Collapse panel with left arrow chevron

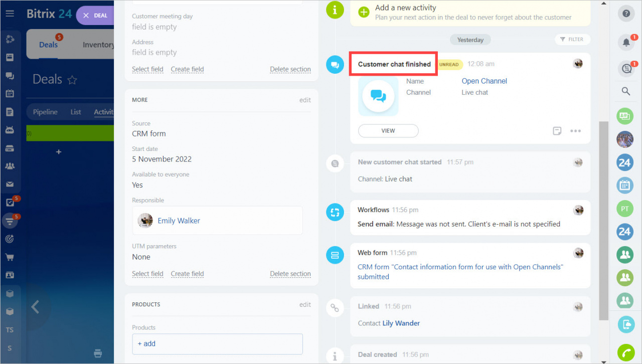(x=35, y=307)
